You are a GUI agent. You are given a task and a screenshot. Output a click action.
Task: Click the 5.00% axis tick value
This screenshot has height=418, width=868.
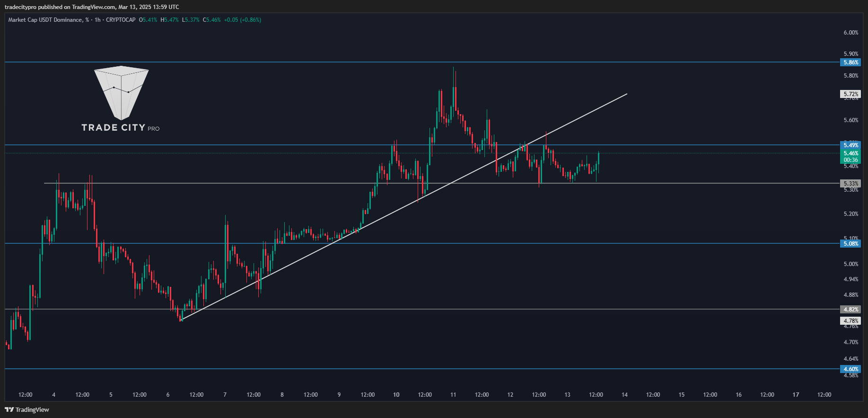click(851, 264)
